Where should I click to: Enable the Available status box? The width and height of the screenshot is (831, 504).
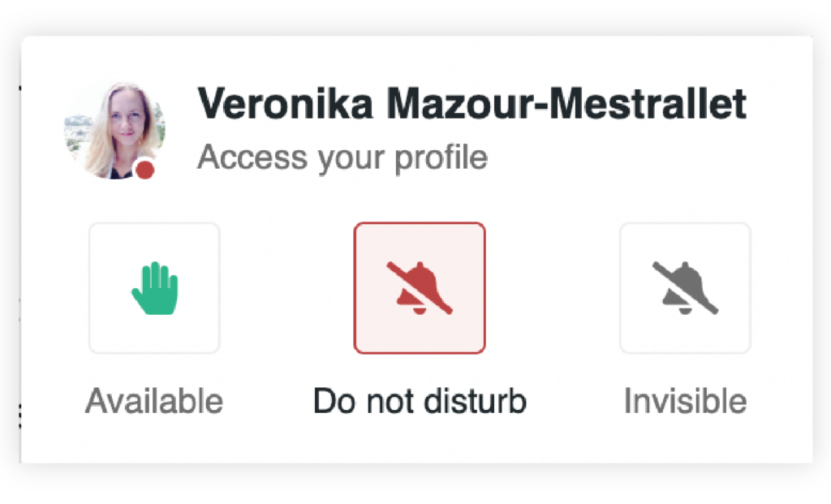coord(154,289)
